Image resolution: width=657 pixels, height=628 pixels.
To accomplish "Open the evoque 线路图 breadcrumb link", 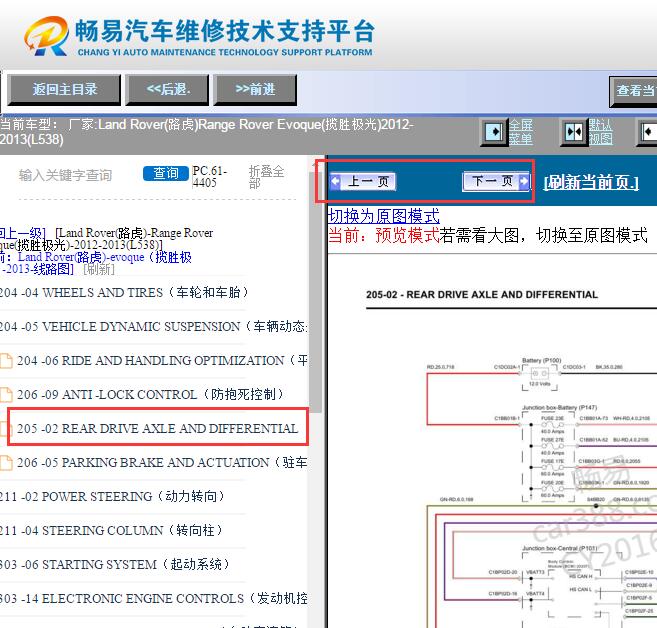I will pyautogui.click(x=96, y=263).
